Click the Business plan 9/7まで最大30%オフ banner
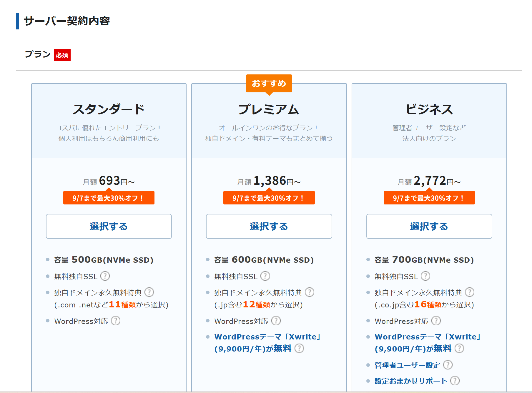The height and width of the screenshot is (393, 532). [x=429, y=198]
